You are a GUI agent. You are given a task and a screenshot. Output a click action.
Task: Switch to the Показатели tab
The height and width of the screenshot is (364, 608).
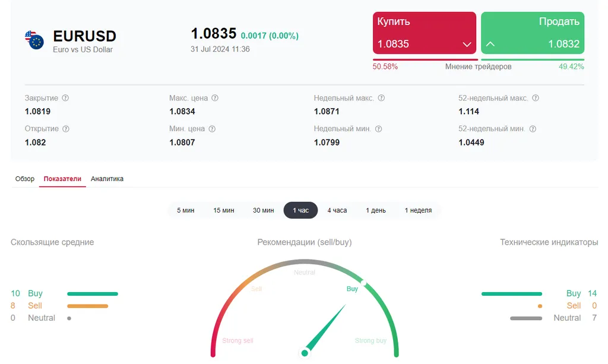click(62, 179)
